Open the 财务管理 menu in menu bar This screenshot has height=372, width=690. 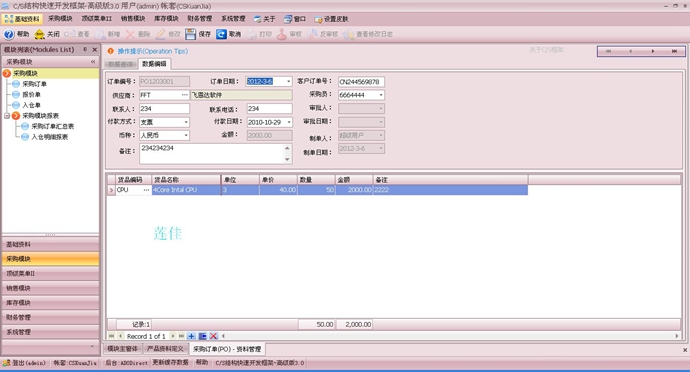point(200,18)
